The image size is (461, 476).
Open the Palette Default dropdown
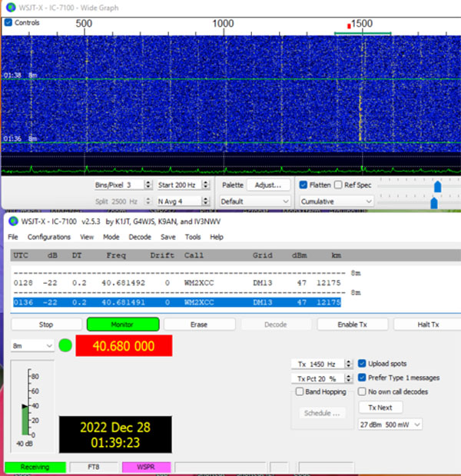click(254, 201)
